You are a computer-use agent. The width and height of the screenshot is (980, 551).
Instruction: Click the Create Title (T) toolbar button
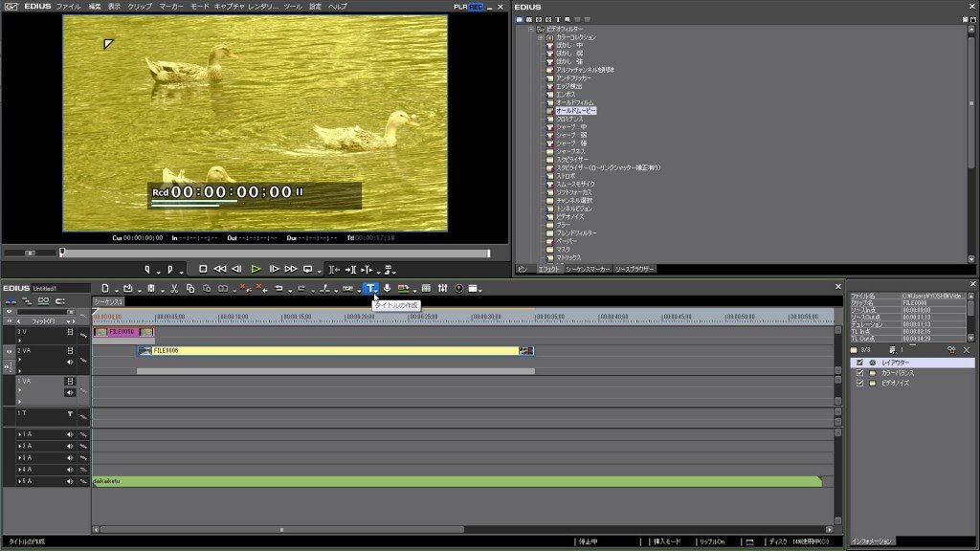tap(370, 288)
